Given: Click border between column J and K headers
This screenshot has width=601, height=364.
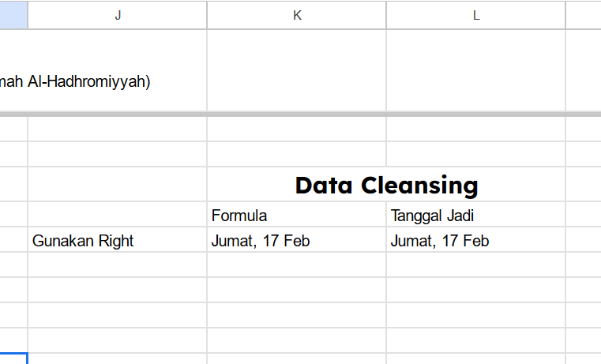Looking at the screenshot, I should pyautogui.click(x=207, y=15).
